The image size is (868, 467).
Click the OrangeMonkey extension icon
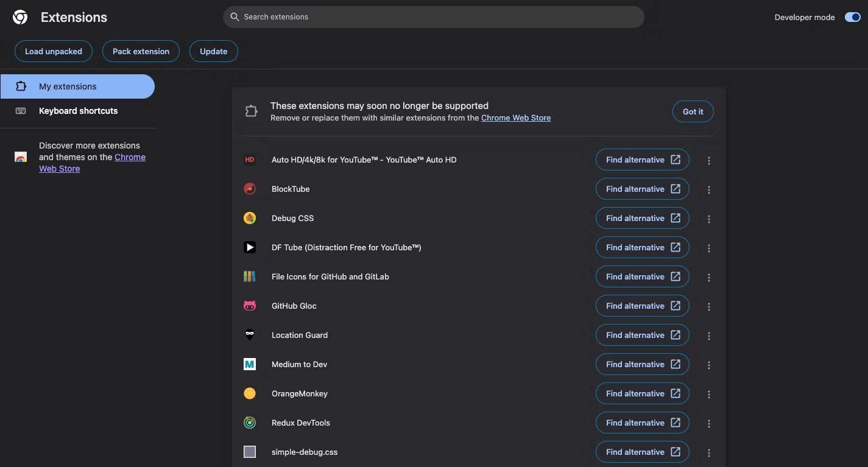click(x=250, y=393)
